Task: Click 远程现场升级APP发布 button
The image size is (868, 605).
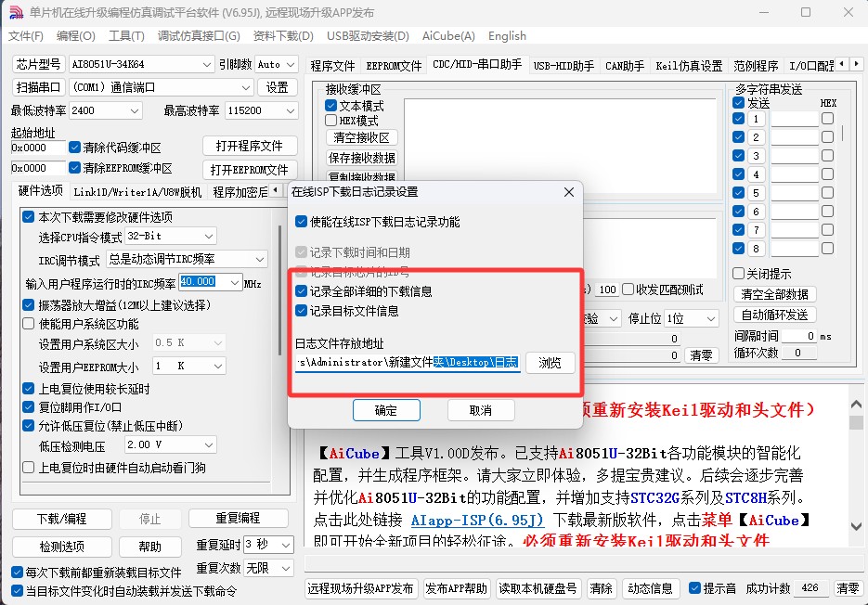Action: (x=361, y=588)
